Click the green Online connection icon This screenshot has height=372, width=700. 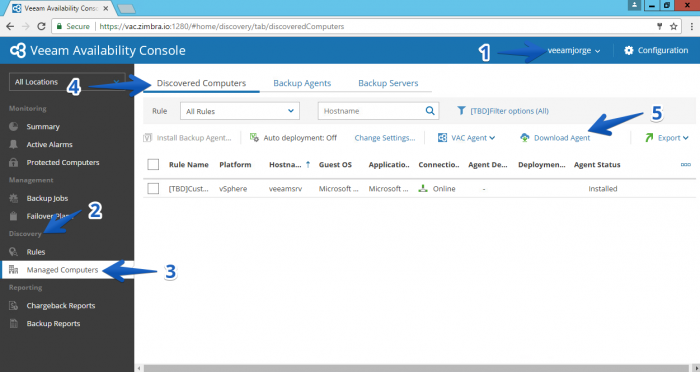[423, 188]
